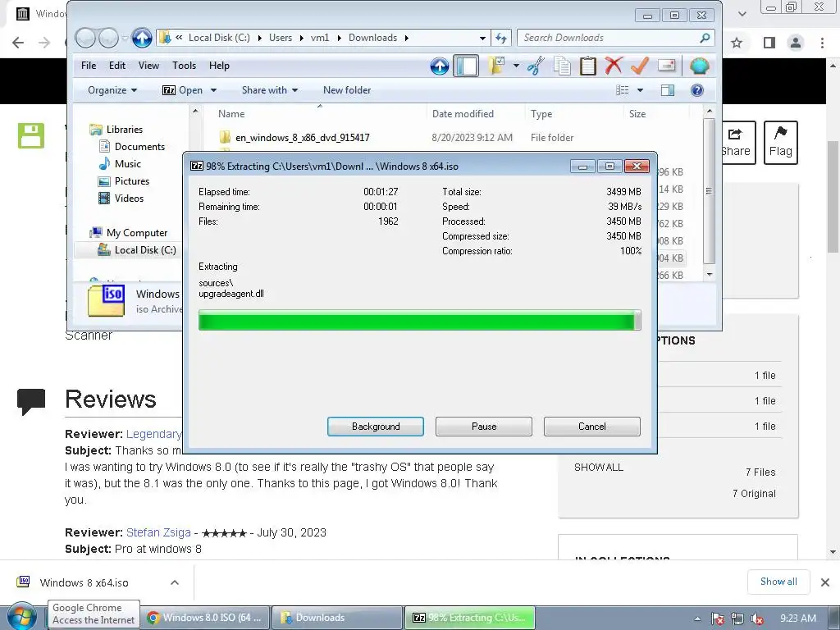Click the Explorer file list vertical scrollbar
Image resolution: width=840 pixels, height=630 pixels.
[710, 193]
